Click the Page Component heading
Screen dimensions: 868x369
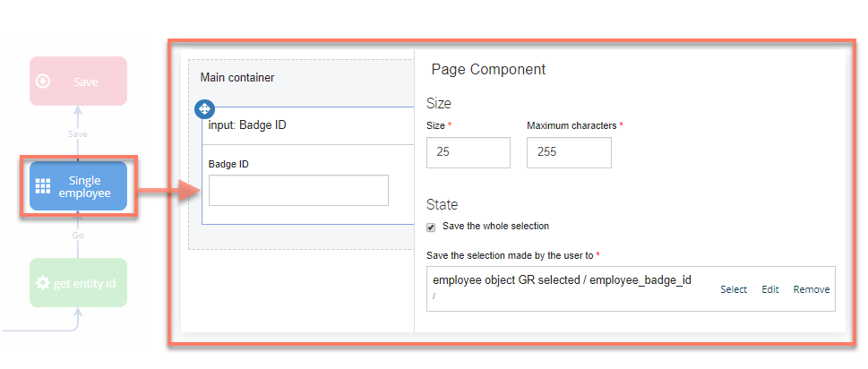(488, 69)
